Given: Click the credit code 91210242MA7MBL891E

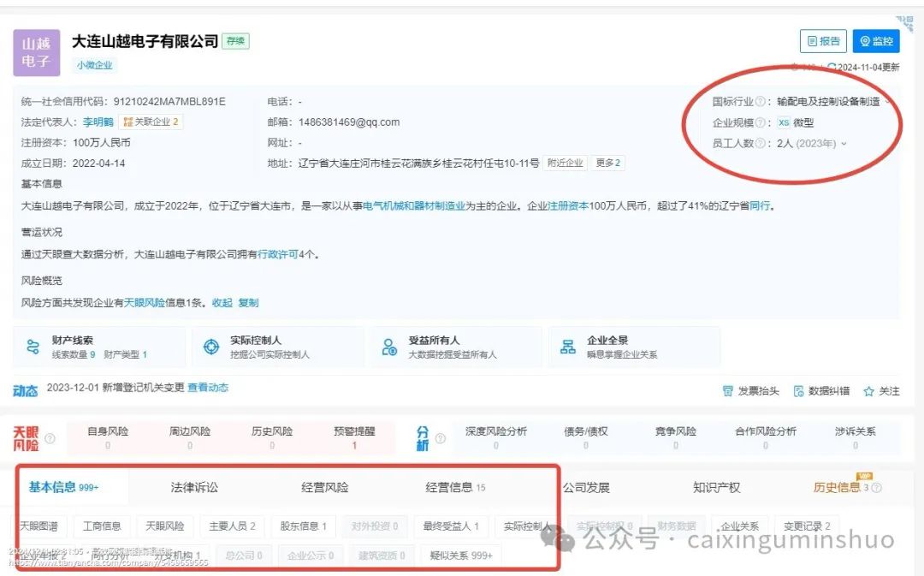Looking at the screenshot, I should coord(169,101).
